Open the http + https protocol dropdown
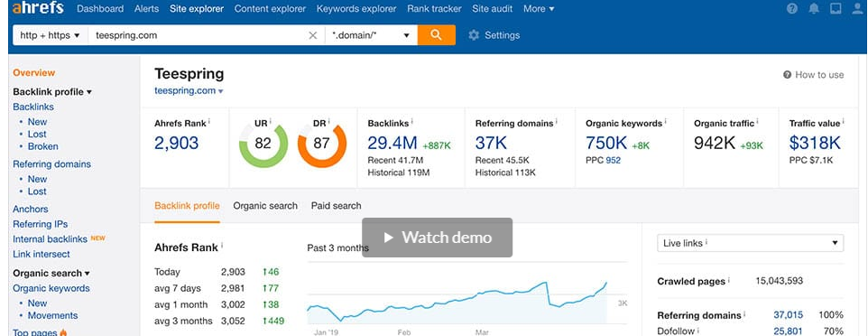This screenshot has width=868, height=336. click(50, 35)
